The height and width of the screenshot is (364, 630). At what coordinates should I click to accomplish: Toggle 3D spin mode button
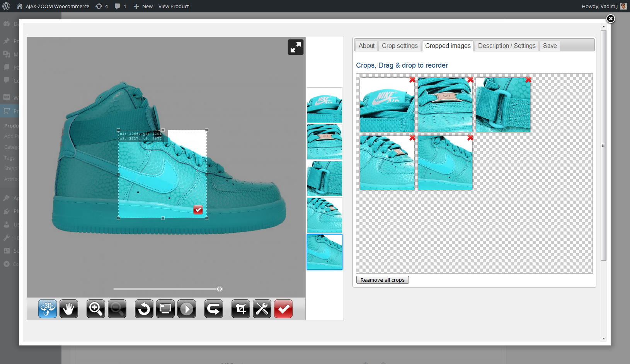point(48,309)
